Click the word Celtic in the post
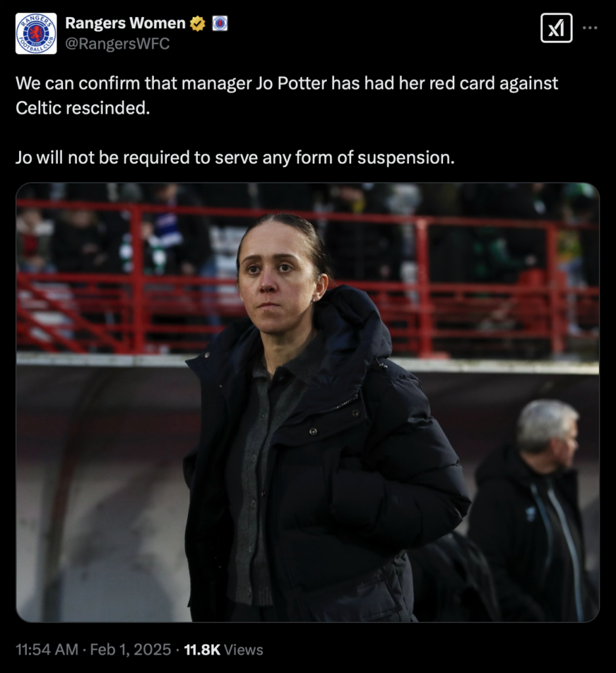The image size is (616, 673). pos(38,108)
